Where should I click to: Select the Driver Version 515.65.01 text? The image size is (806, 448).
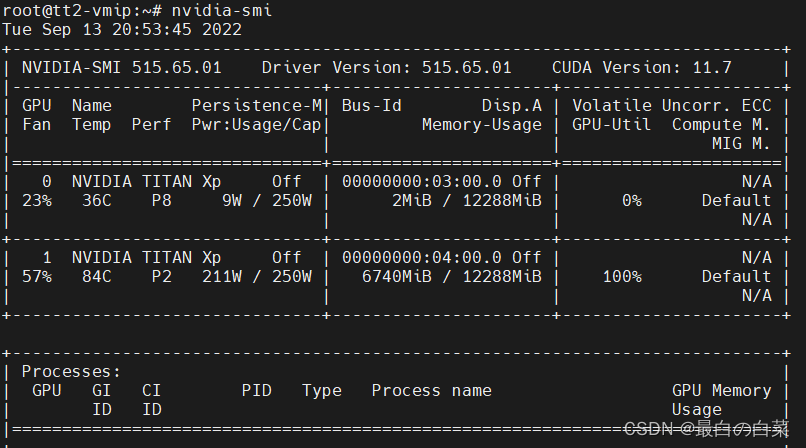(x=386, y=67)
